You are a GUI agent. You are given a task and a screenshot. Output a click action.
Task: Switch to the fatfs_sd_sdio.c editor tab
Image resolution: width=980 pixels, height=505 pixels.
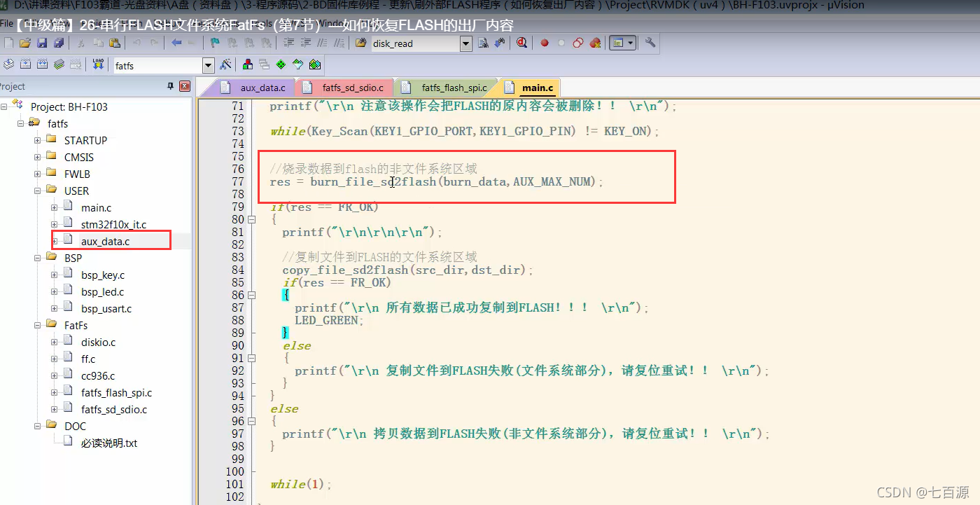click(344, 88)
